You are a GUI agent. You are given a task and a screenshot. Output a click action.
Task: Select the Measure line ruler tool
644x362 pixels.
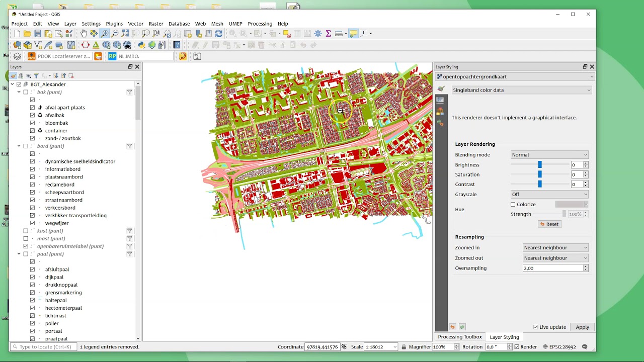tap(339, 34)
